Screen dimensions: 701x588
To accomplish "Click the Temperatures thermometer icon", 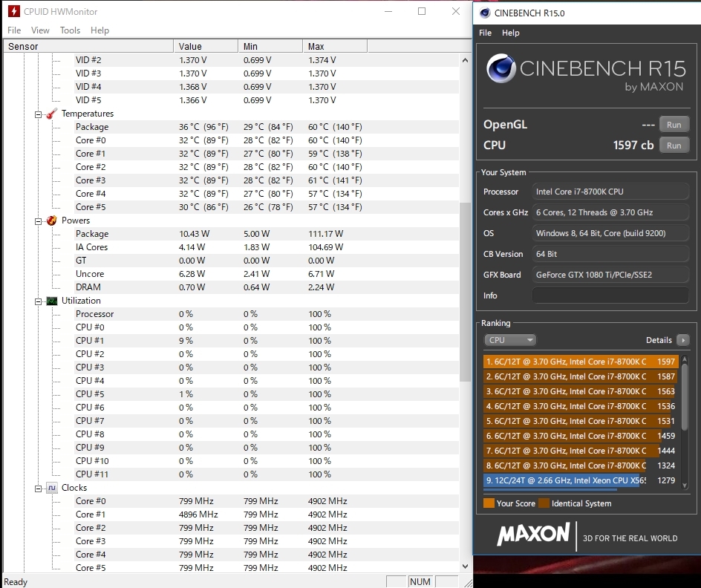I will (x=52, y=114).
